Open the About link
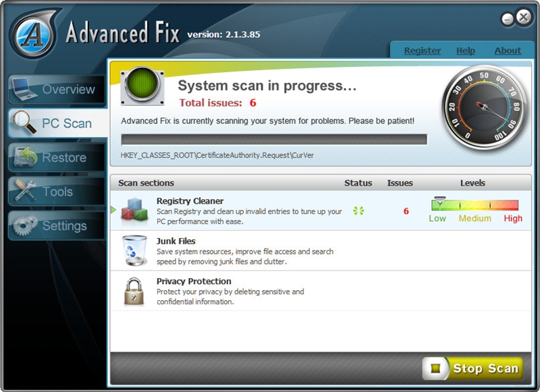This screenshot has height=392, width=540. 508,51
